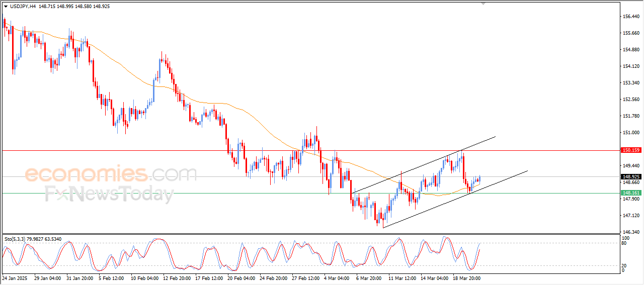This screenshot has height=285, width=644.
Task: Click the 27 Feb 12:00 time label
Action: click(x=305, y=278)
